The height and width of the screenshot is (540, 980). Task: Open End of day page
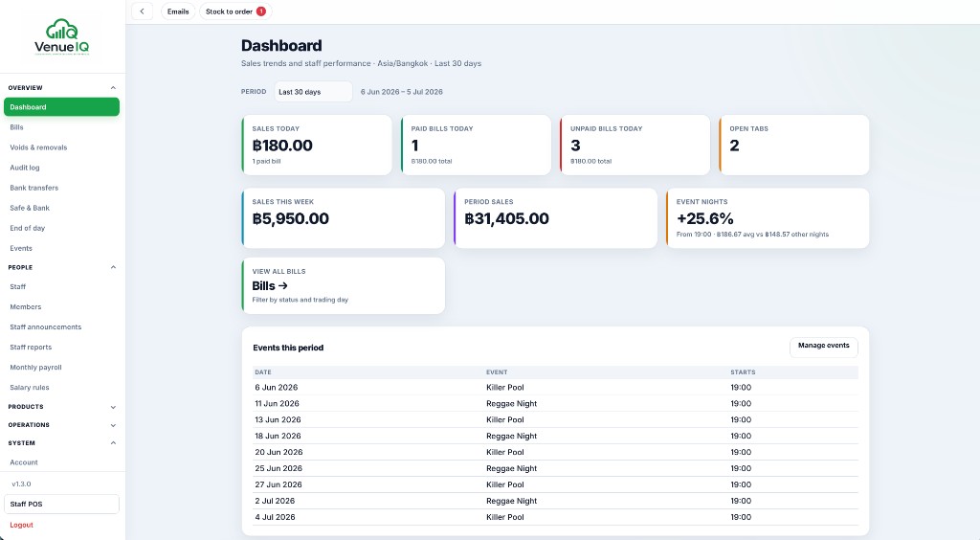coord(61,228)
